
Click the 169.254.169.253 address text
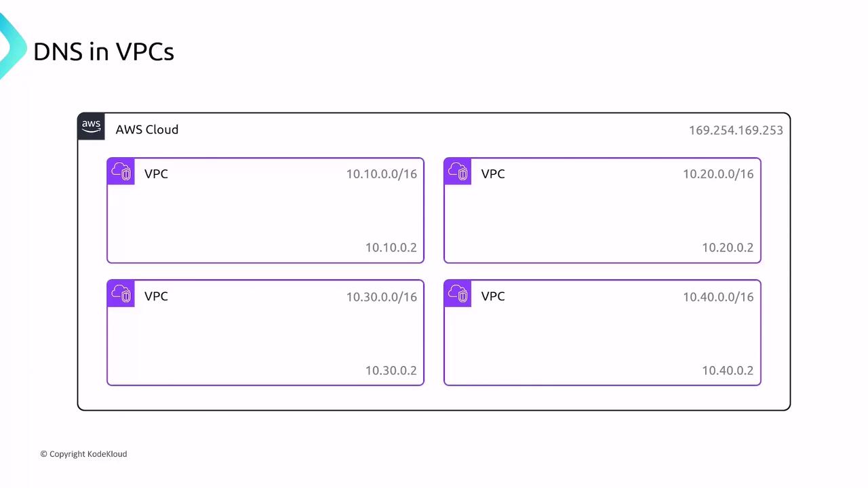[x=736, y=130]
